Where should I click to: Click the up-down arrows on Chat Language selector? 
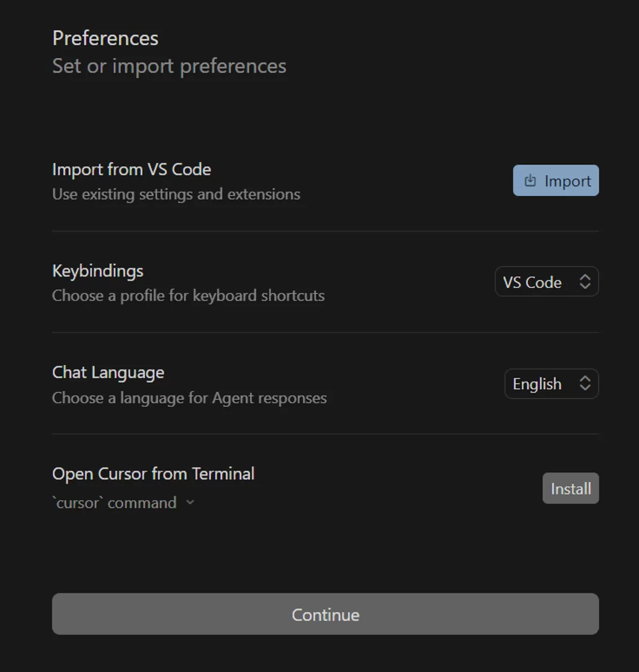point(585,384)
